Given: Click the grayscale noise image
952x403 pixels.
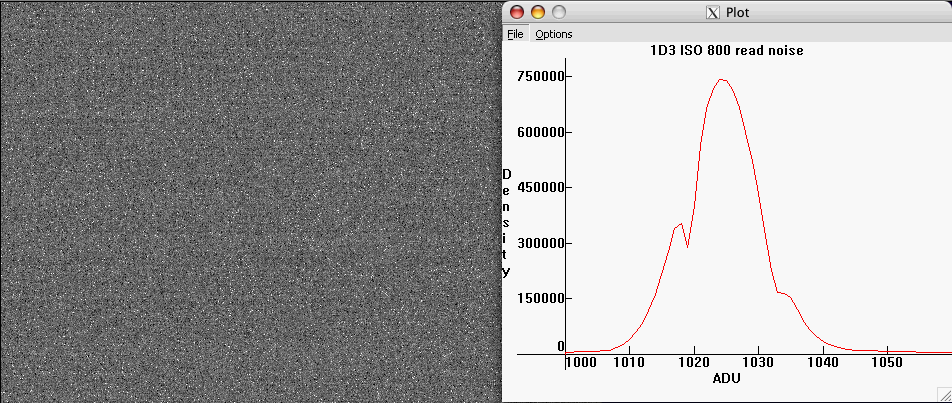Looking at the screenshot, I should tap(250, 201).
